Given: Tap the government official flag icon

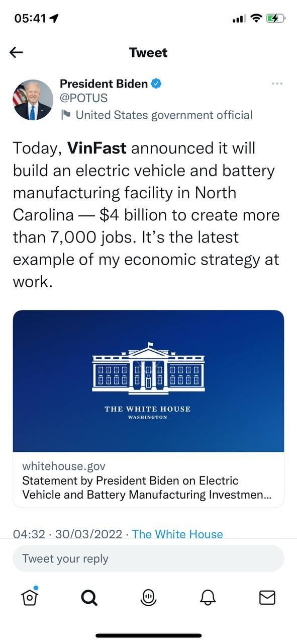Looking at the screenshot, I should tap(66, 115).
